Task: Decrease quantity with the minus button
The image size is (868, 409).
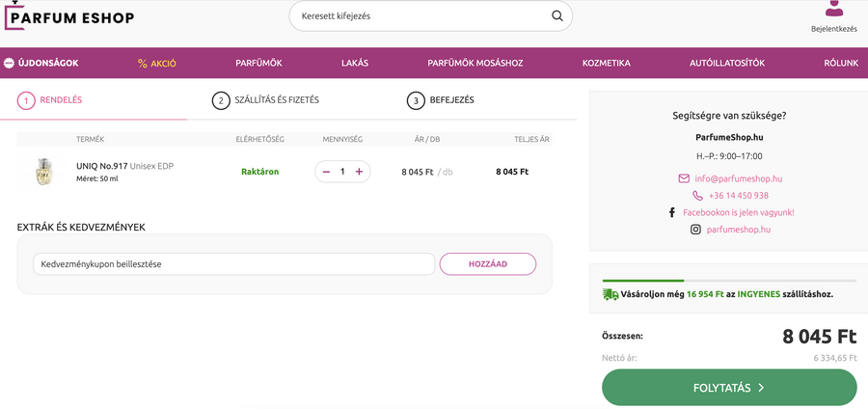Action: [x=326, y=172]
